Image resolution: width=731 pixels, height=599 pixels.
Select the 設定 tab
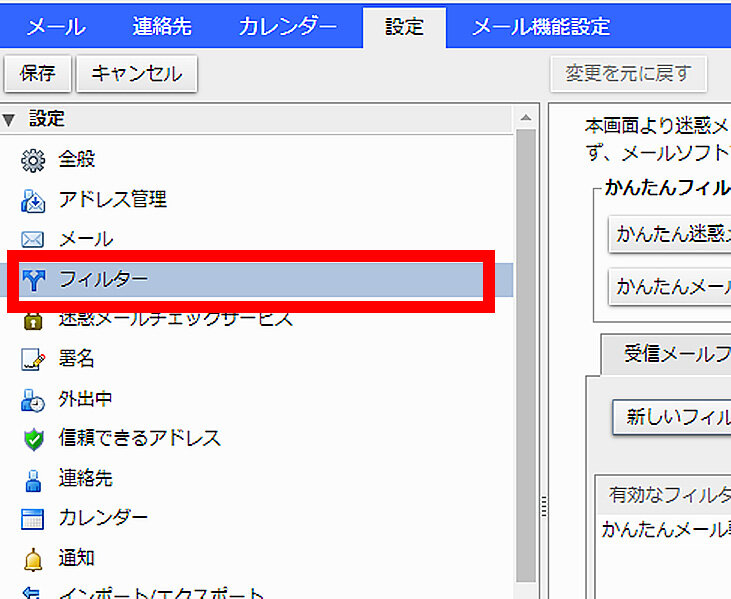tap(404, 27)
